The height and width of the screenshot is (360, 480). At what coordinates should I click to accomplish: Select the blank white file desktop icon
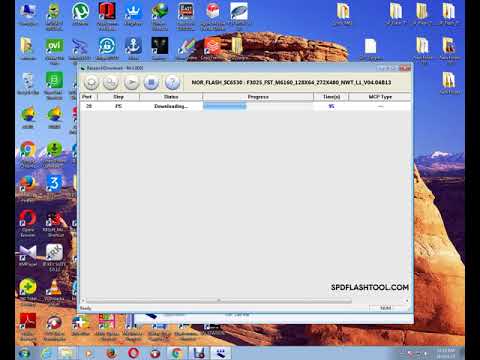[x=370, y=49]
